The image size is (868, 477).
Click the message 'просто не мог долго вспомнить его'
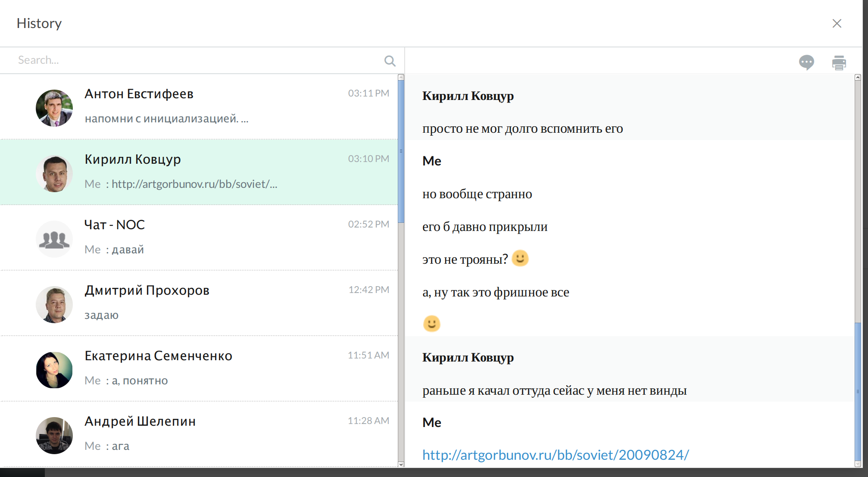click(x=522, y=129)
